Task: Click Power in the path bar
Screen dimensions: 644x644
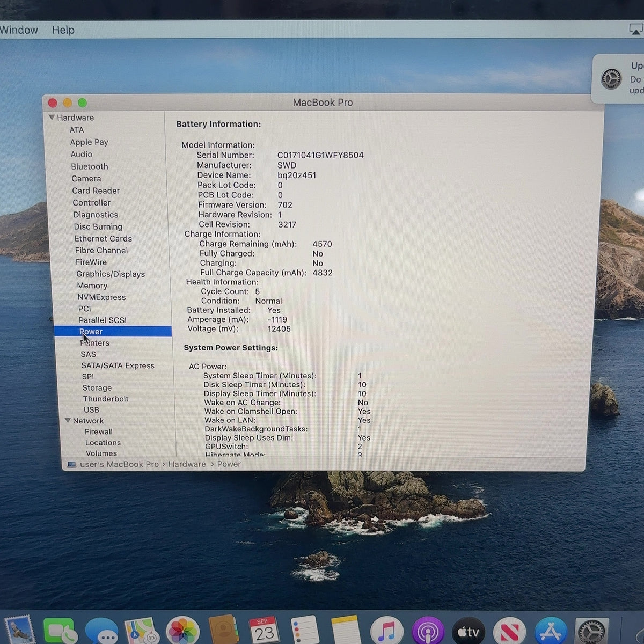Action: (229, 464)
